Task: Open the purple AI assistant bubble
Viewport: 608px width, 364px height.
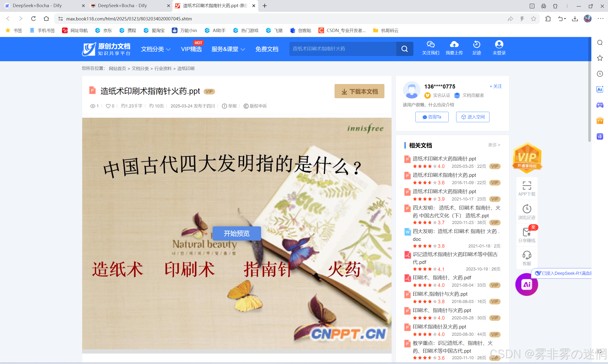Action: coord(527,284)
